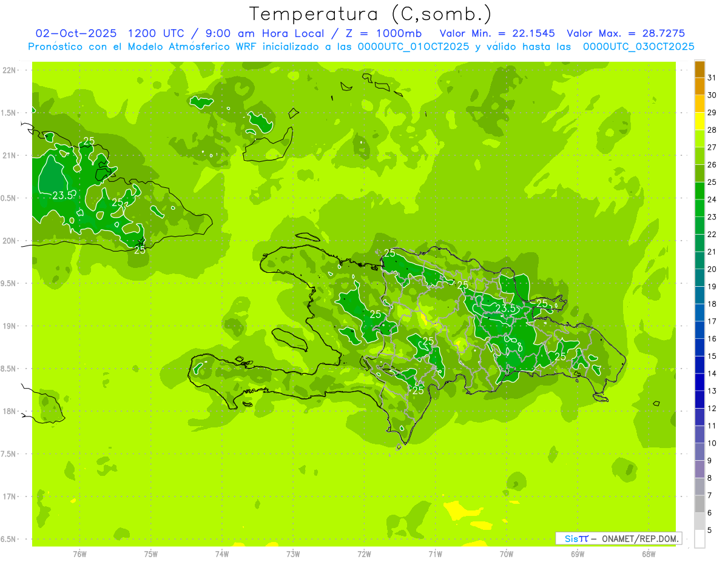The image size is (728, 562).
Task: Click the Temperatura (C,somb.) chart title
Action: 371,13
